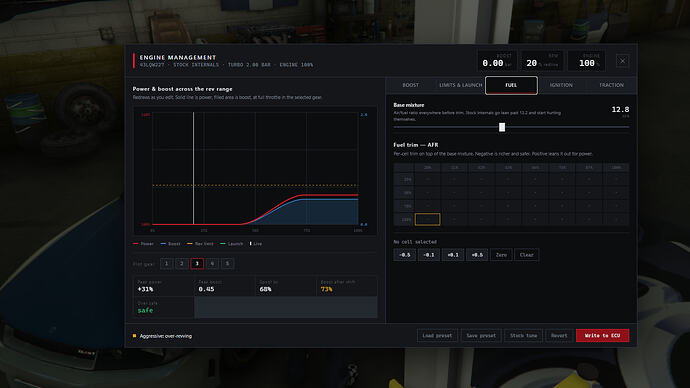Screen dimensions: 690x388
Task: Click the Launch legend entry
Action: (x=231, y=244)
